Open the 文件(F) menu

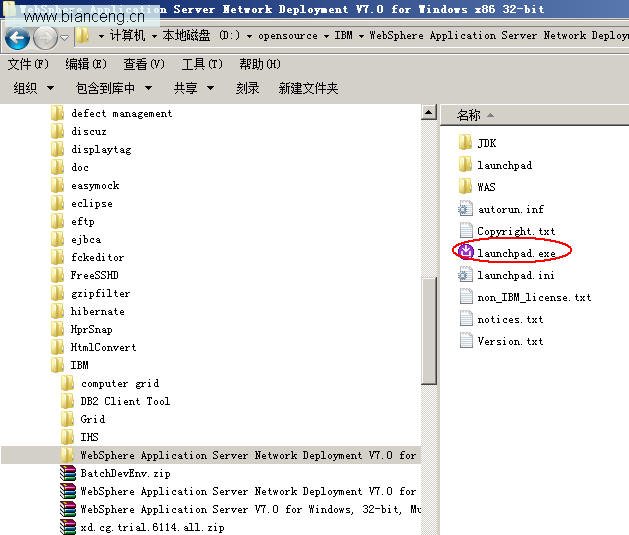(28, 64)
